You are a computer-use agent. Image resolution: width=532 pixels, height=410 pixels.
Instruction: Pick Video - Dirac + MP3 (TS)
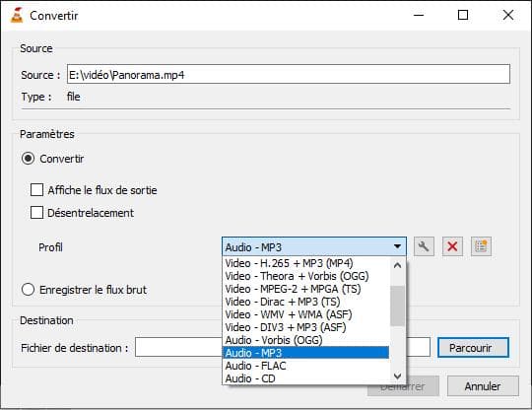click(x=306, y=302)
